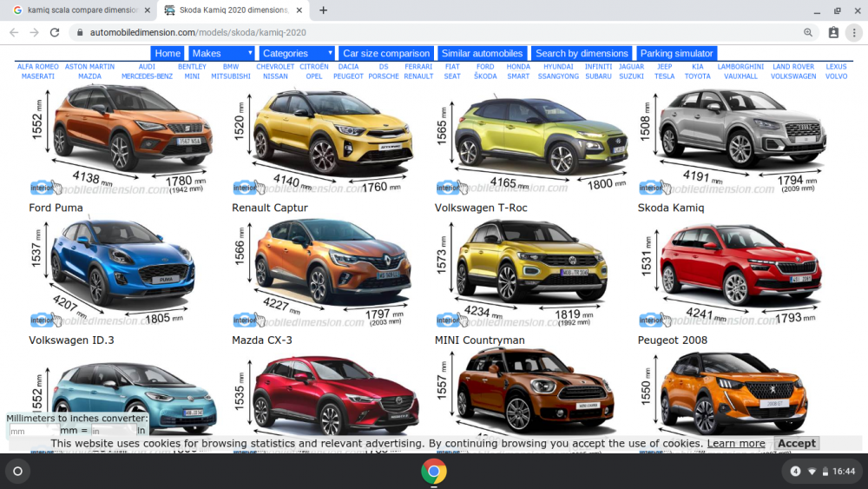View site security lock info
This screenshot has width=868, height=489.
pos(80,33)
